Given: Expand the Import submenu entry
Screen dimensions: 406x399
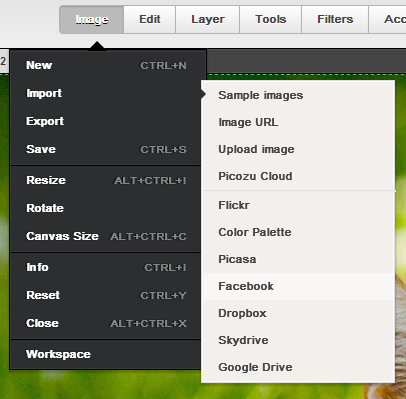Looking at the screenshot, I should coord(106,93).
